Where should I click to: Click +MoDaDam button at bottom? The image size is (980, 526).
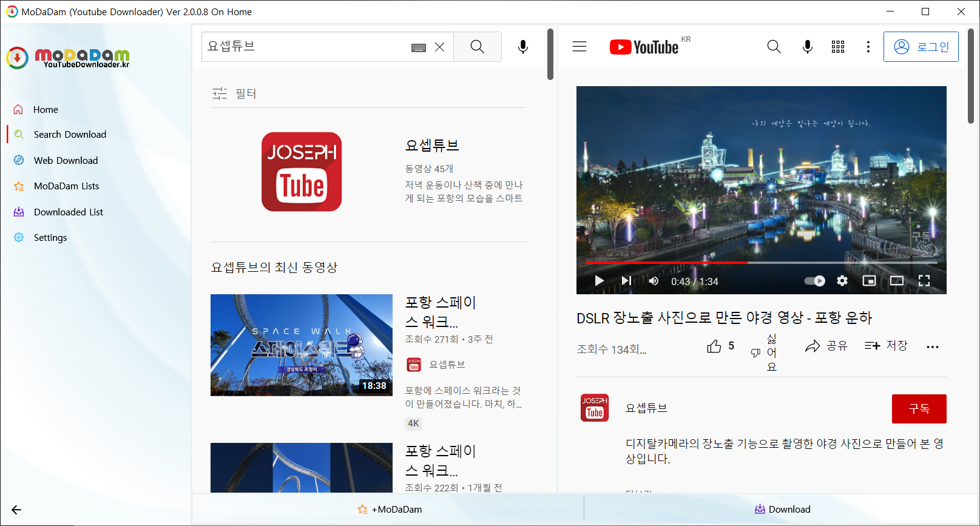point(389,510)
